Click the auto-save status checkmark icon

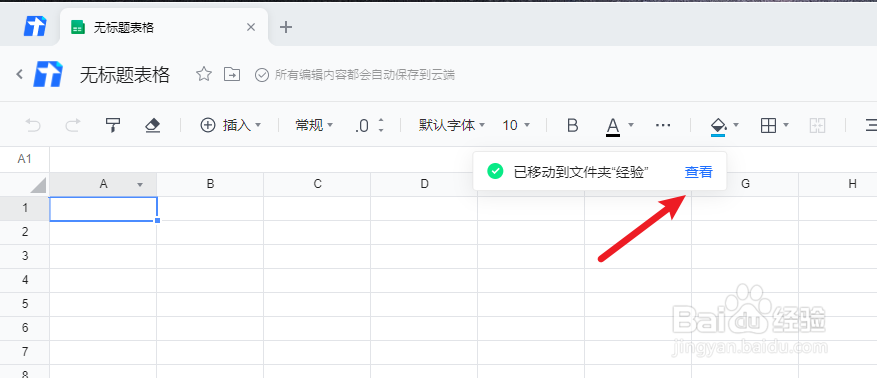point(261,75)
